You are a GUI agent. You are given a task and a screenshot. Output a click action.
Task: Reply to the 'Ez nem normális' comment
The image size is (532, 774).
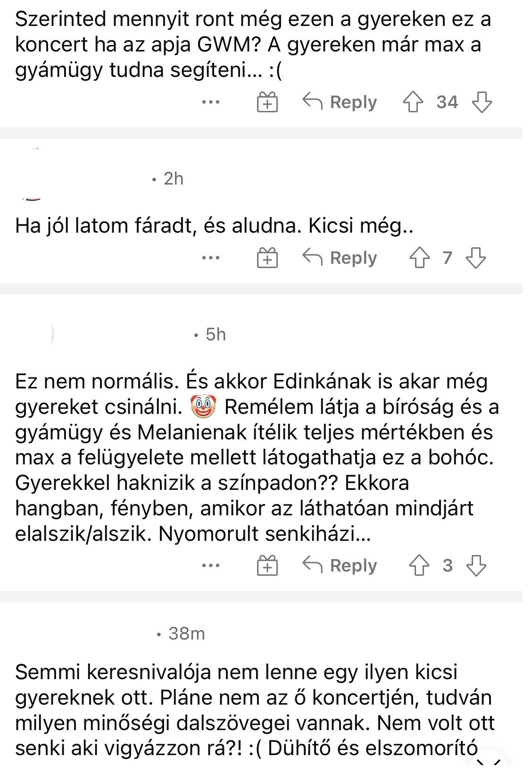click(340, 565)
